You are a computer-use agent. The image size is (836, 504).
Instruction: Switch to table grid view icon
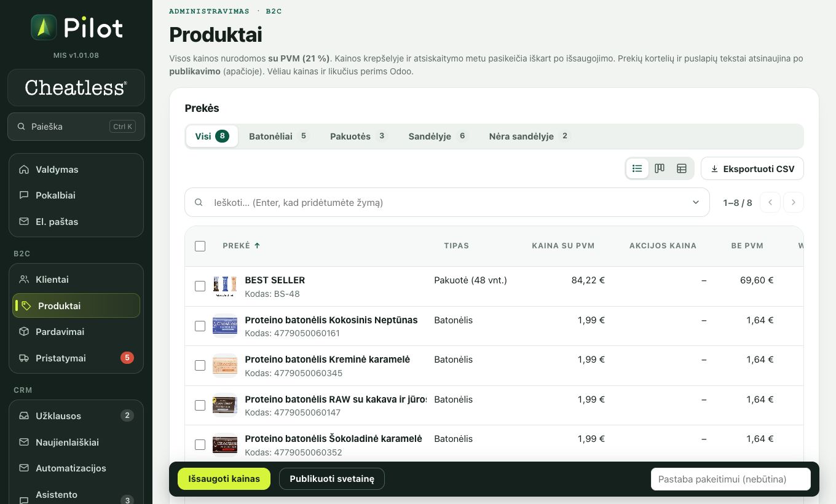pyautogui.click(x=682, y=168)
